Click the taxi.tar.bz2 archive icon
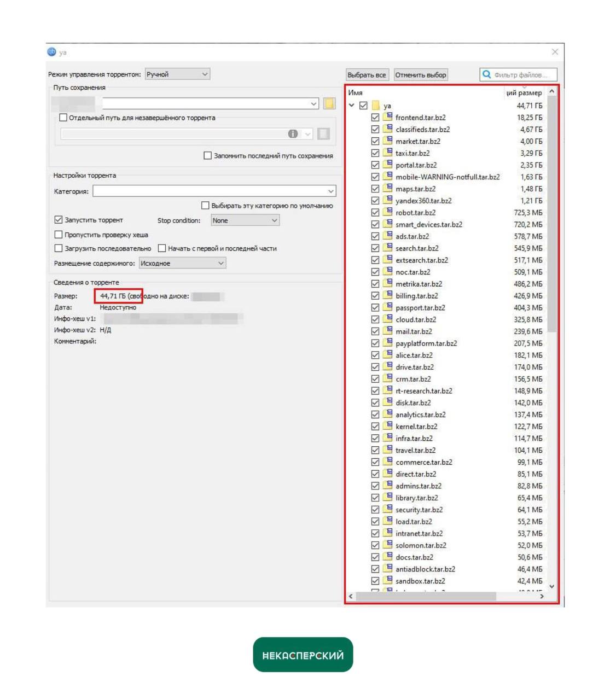Viewport: 610px width, 700px height. (388, 153)
